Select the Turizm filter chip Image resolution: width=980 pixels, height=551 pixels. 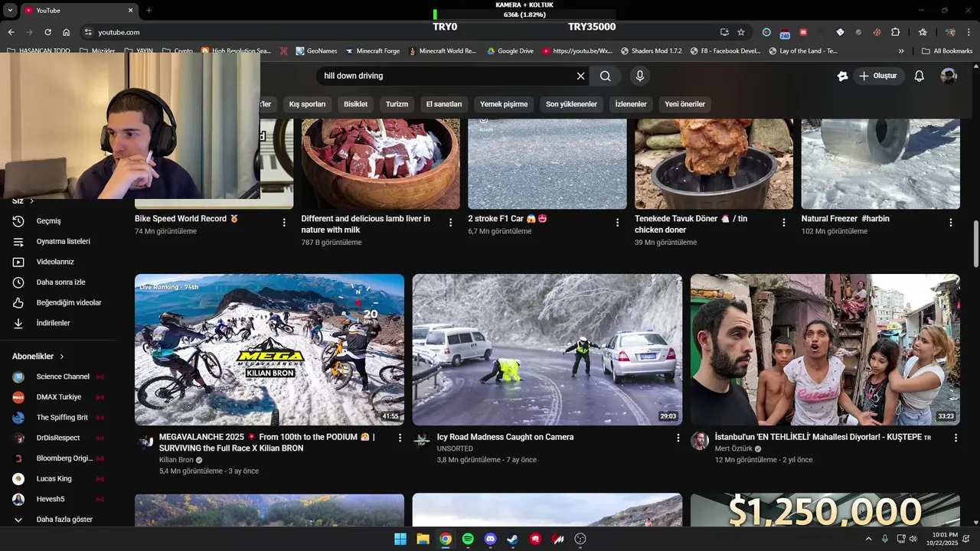(397, 104)
